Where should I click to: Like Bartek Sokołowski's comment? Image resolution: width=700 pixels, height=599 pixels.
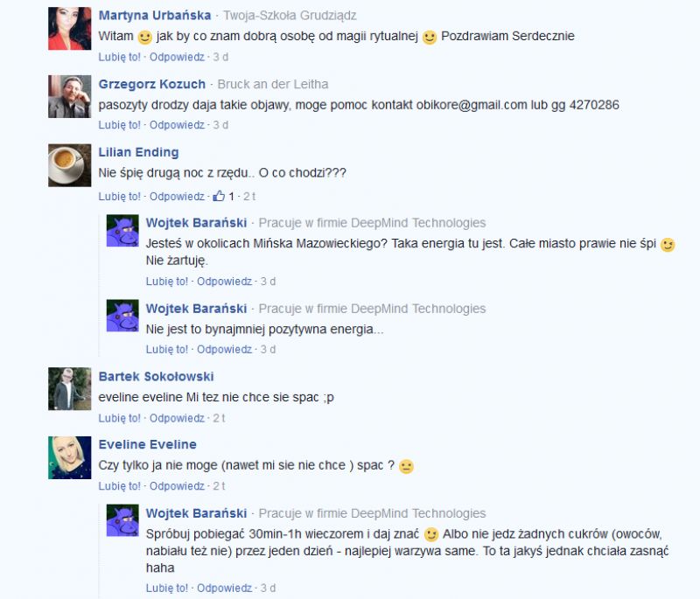coord(119,418)
